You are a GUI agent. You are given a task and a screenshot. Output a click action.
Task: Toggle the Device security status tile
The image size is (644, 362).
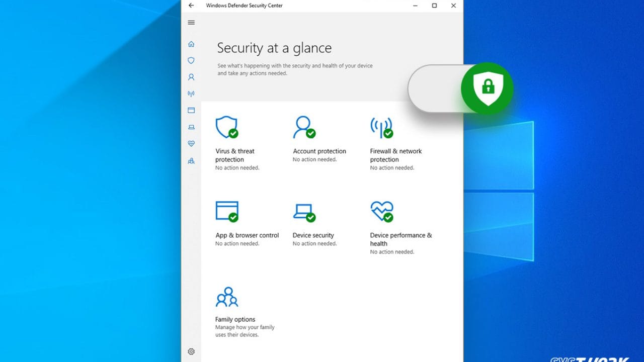(x=307, y=224)
